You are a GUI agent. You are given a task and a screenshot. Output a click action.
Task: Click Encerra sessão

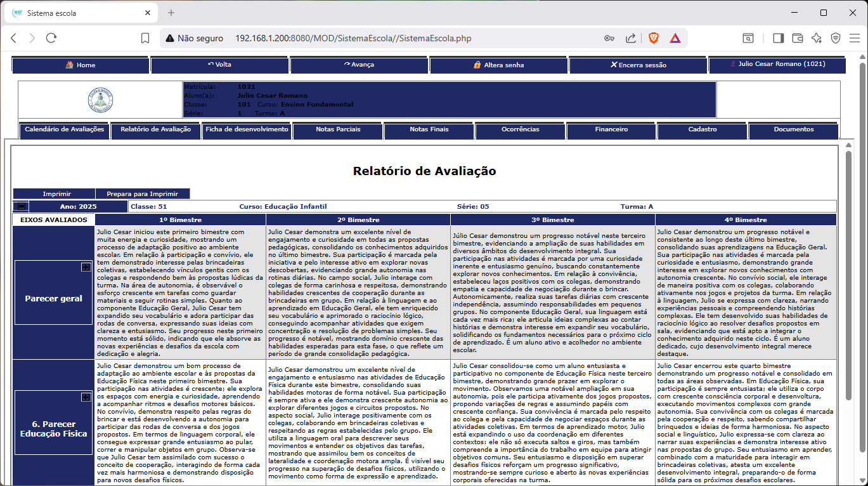tap(638, 65)
